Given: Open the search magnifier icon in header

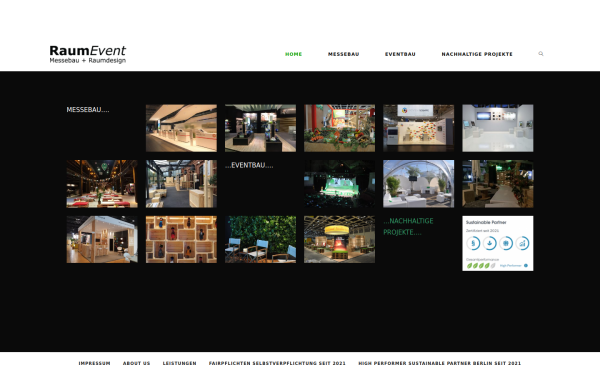Looking at the screenshot, I should (541, 54).
